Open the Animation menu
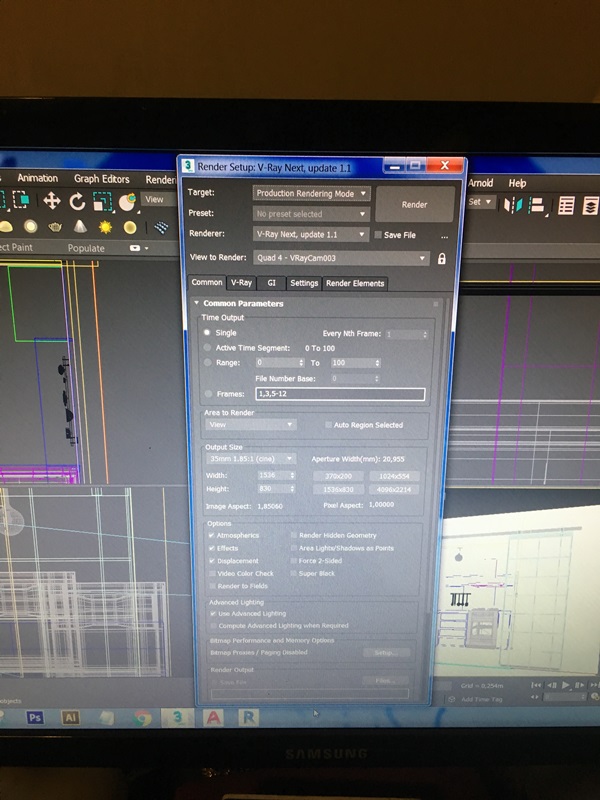Viewport: 600px width, 800px height. [x=38, y=178]
